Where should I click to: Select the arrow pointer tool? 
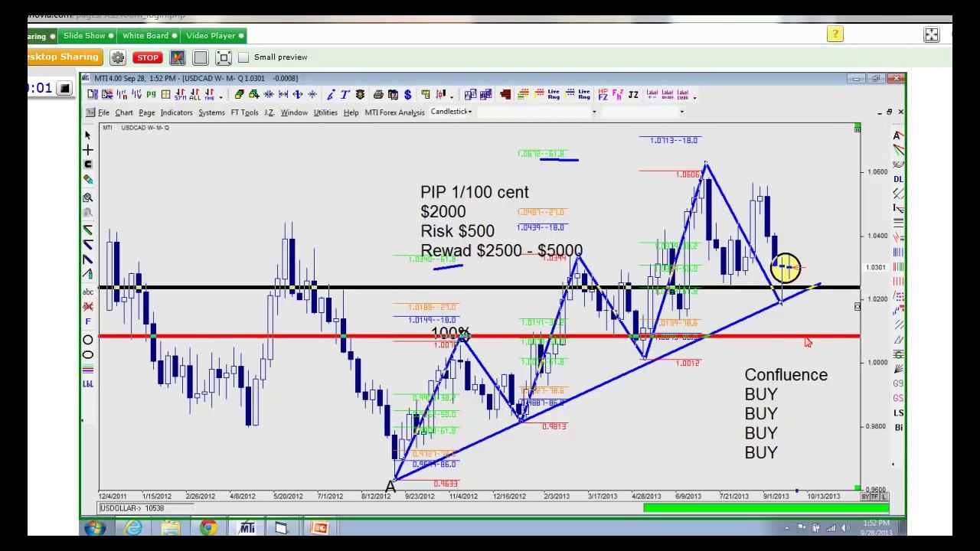[88, 135]
